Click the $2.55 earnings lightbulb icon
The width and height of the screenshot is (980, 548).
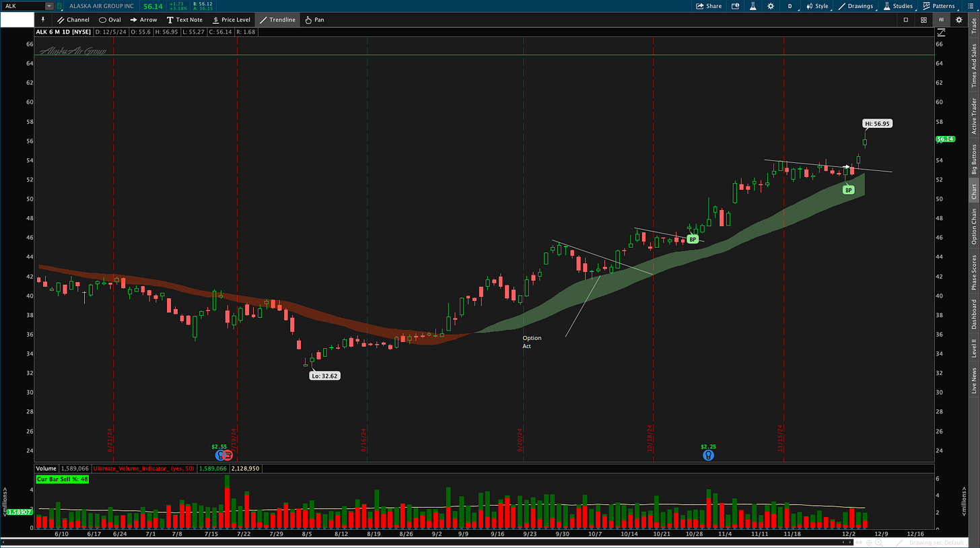219,455
